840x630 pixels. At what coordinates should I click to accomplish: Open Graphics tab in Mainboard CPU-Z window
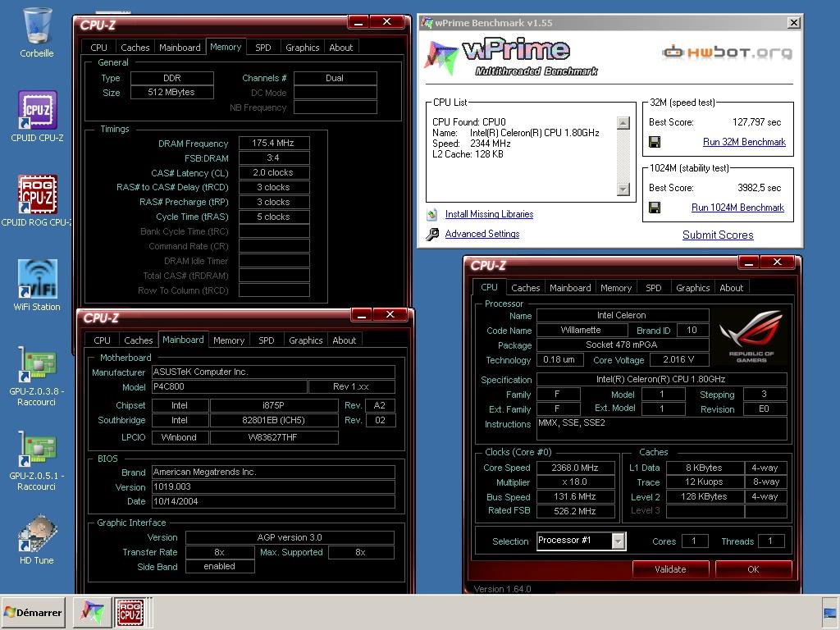point(305,340)
